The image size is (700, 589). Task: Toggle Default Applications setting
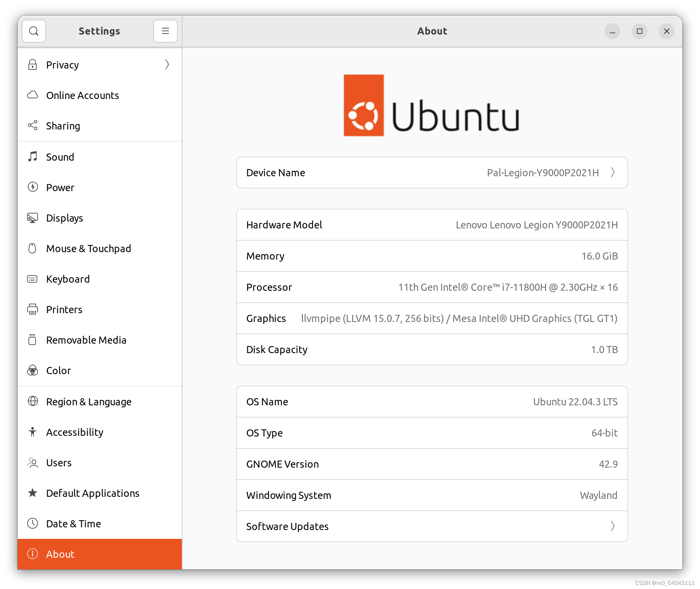pyautogui.click(x=92, y=493)
